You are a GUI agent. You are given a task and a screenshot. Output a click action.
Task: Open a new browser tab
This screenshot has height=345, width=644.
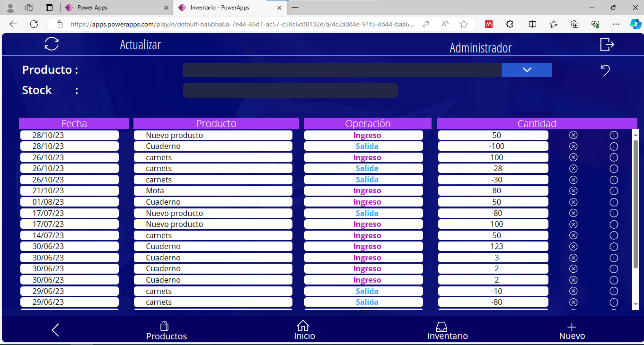click(295, 8)
